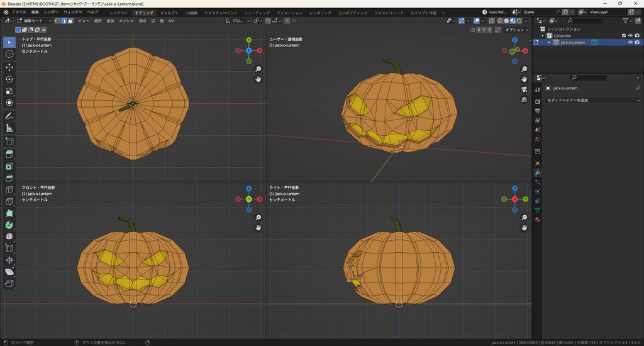Click the オプション button in viewport header
The image size is (644, 346).
[516, 30]
